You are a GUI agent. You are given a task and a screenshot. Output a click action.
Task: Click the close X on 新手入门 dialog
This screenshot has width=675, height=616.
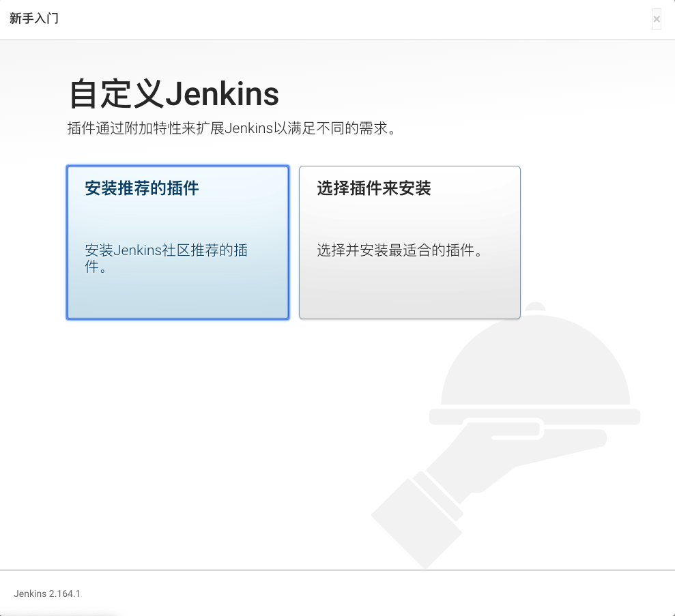[657, 19]
